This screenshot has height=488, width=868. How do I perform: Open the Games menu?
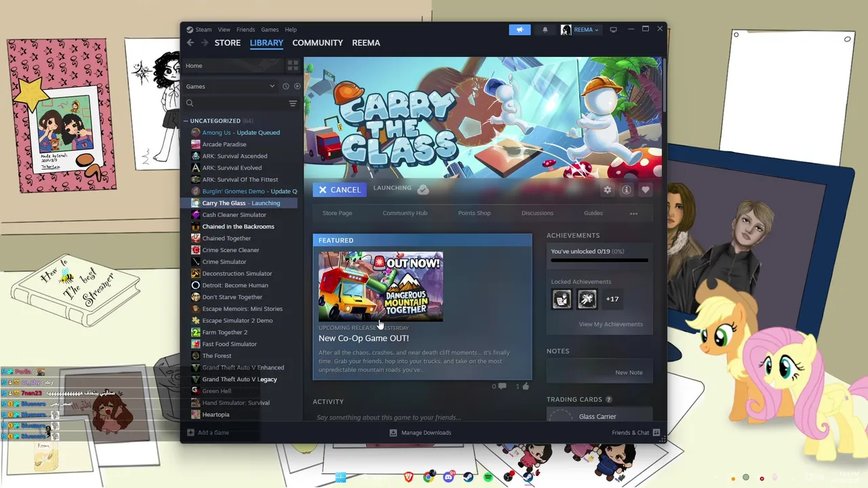(270, 30)
